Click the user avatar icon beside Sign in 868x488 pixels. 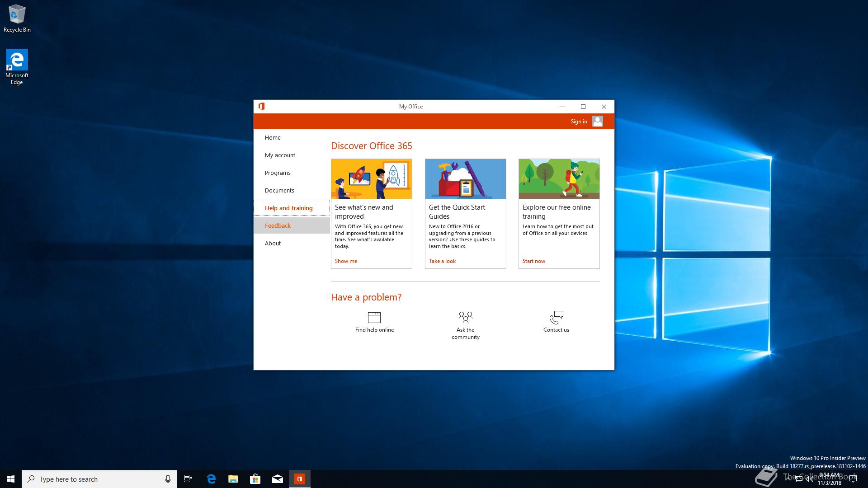tap(597, 121)
